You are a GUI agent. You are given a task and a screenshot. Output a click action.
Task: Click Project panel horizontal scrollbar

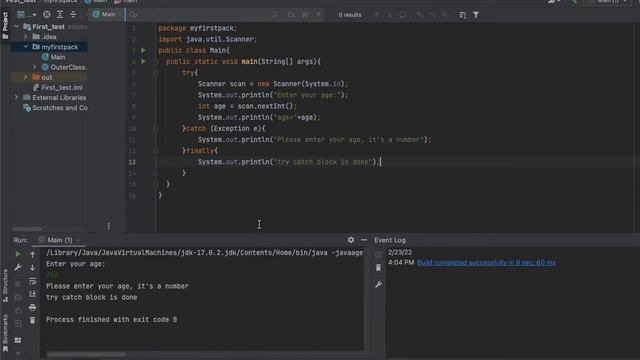coord(27,229)
